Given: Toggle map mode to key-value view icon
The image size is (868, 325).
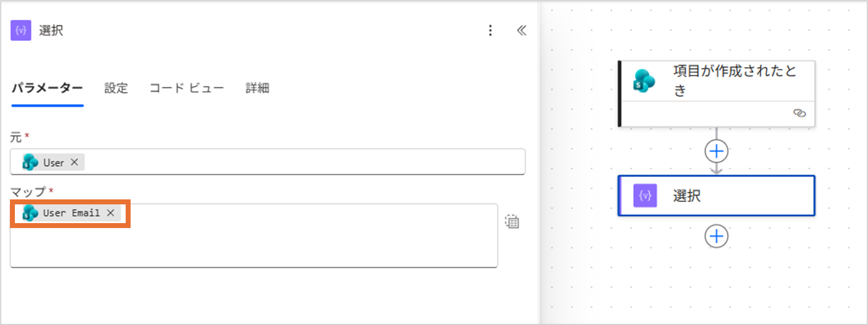Looking at the screenshot, I should pos(512,221).
